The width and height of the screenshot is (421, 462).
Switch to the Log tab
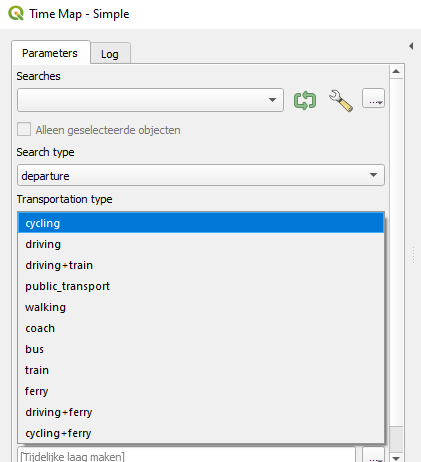pyautogui.click(x=110, y=53)
